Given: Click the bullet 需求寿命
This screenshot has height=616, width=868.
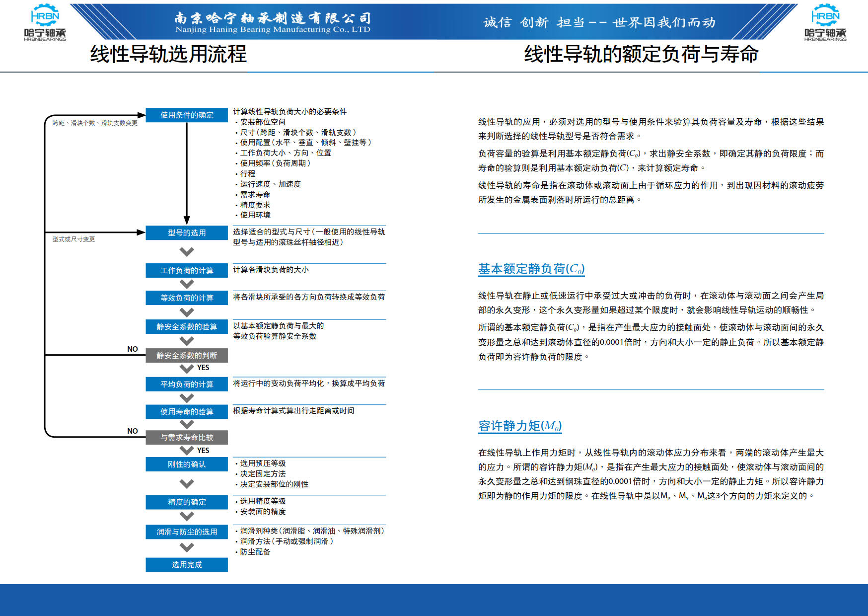Looking at the screenshot, I should pyautogui.click(x=253, y=194).
